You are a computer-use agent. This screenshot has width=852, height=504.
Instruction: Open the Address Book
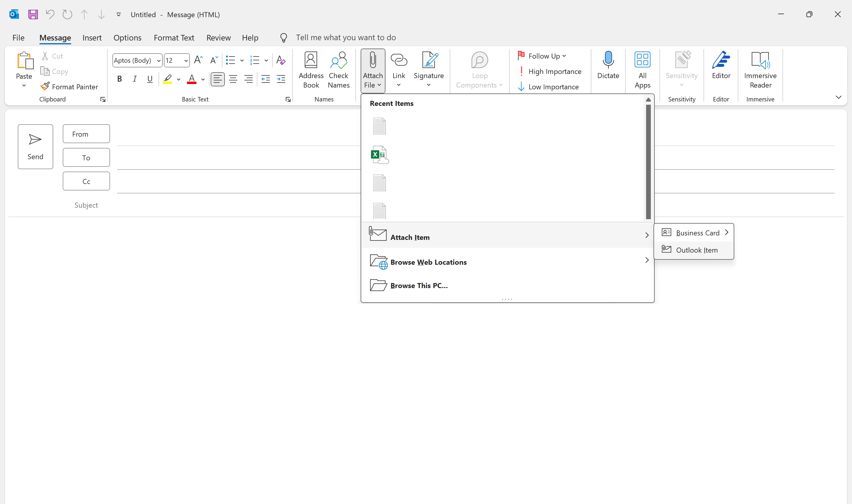pyautogui.click(x=311, y=70)
